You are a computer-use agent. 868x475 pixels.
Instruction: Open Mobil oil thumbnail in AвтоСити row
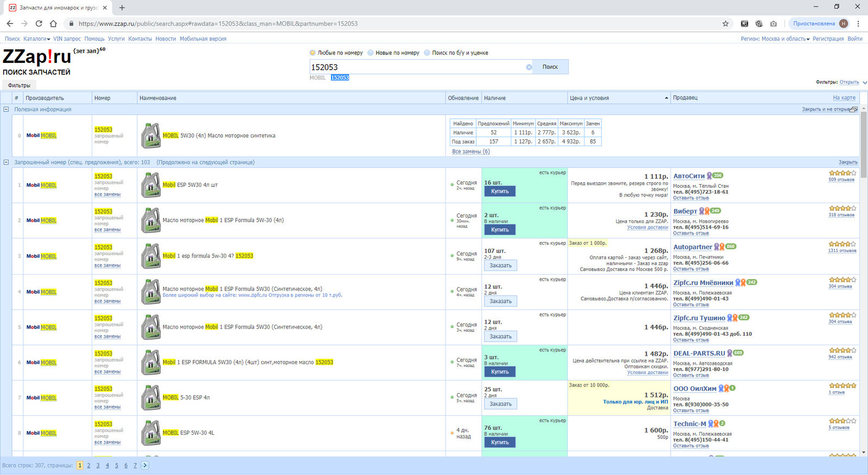(150, 185)
